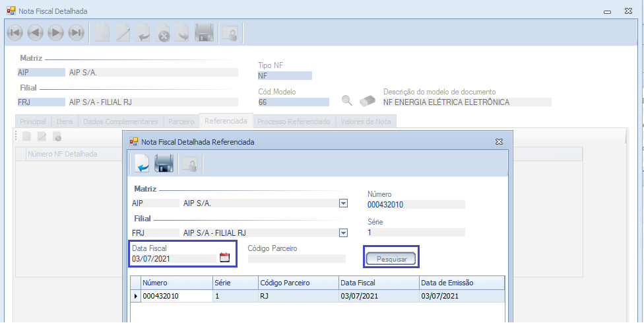This screenshot has height=323, width=644.
Task: Select the Dados Complementares tab
Action: (x=121, y=122)
